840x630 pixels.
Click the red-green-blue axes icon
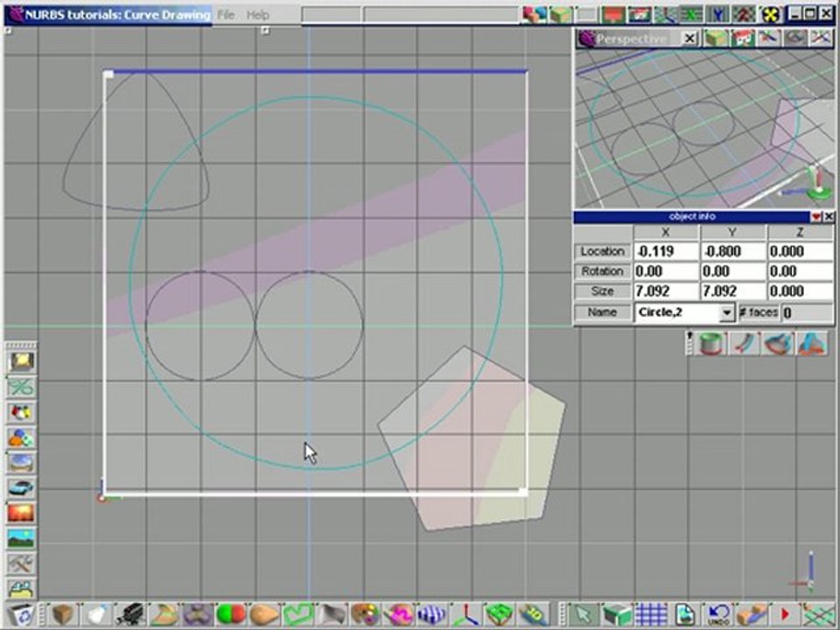pyautogui.click(x=465, y=614)
